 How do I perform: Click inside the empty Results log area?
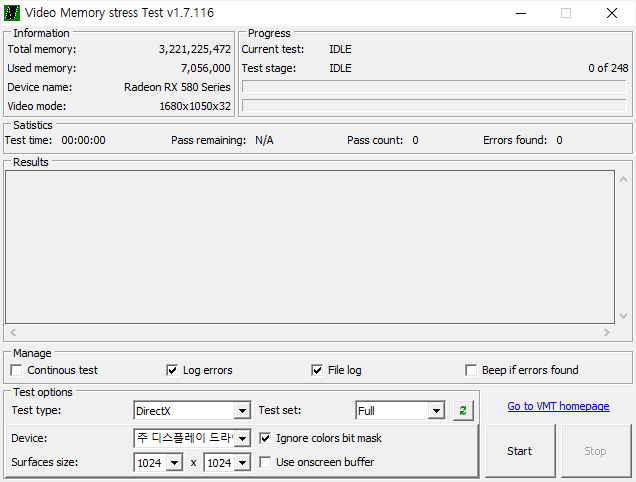click(310, 247)
